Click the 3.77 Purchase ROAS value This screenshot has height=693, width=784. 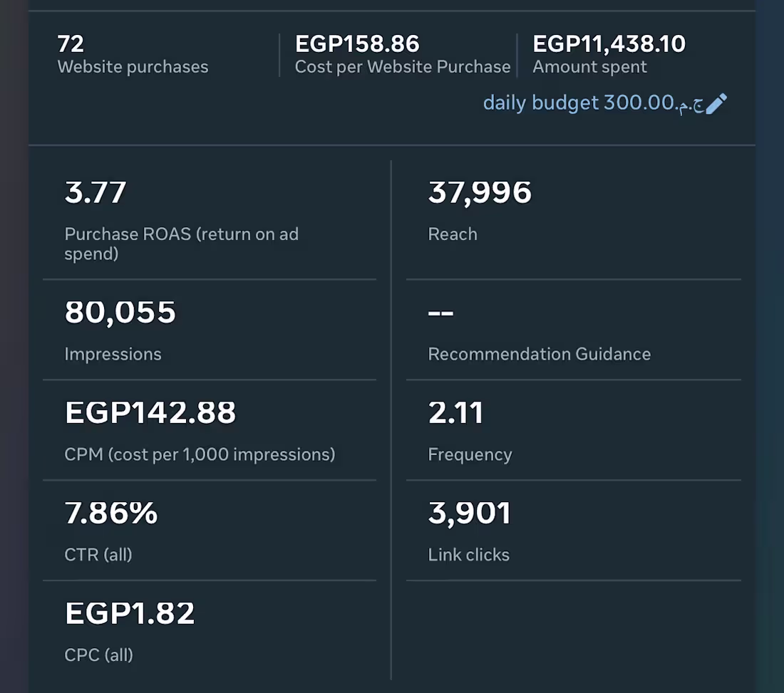(95, 192)
